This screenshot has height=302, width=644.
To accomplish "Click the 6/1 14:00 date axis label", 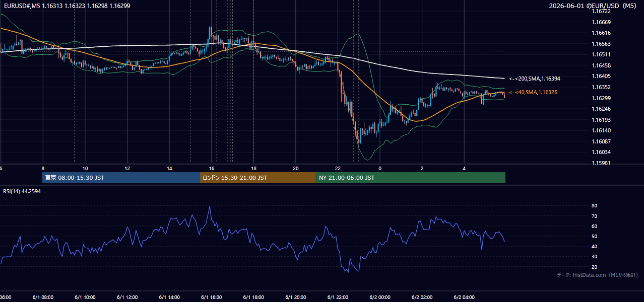I will click(x=169, y=297).
